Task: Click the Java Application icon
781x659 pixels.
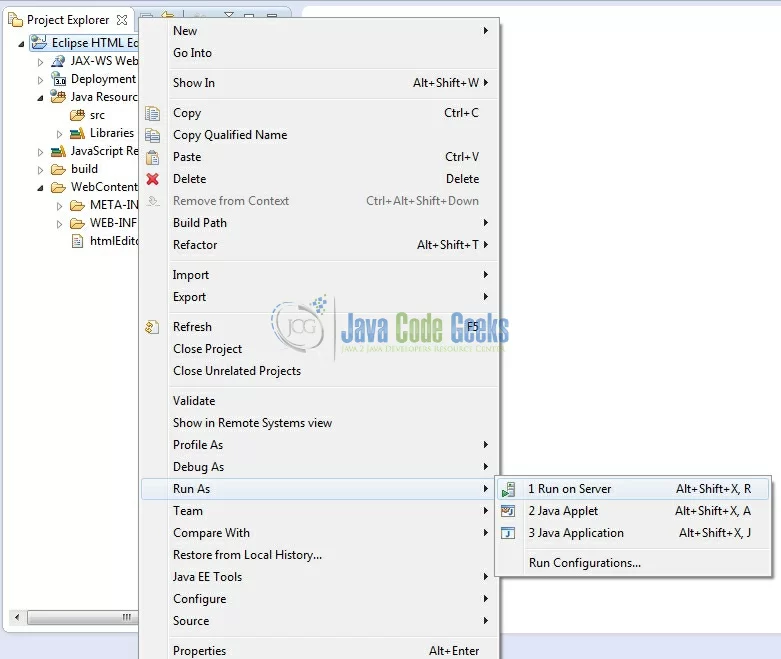Action: (508, 533)
